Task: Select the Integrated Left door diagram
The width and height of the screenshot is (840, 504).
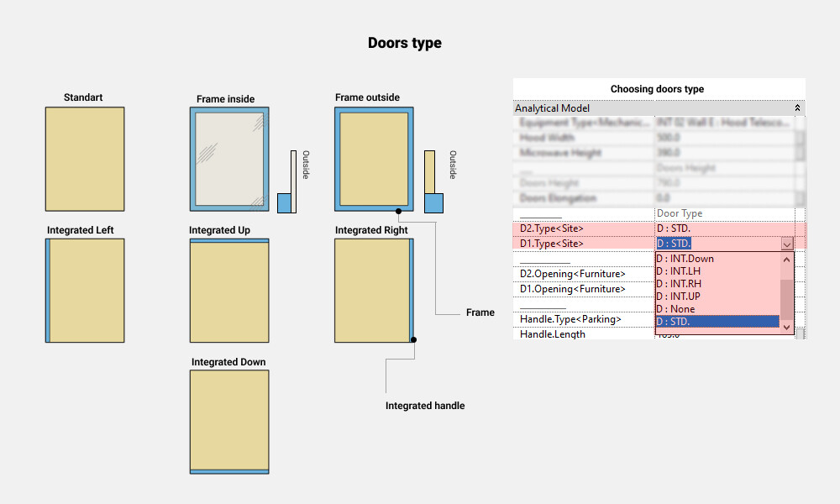Action: (x=85, y=291)
